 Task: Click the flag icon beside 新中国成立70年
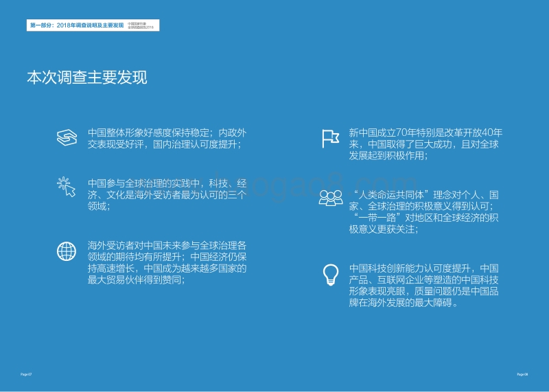331,139
